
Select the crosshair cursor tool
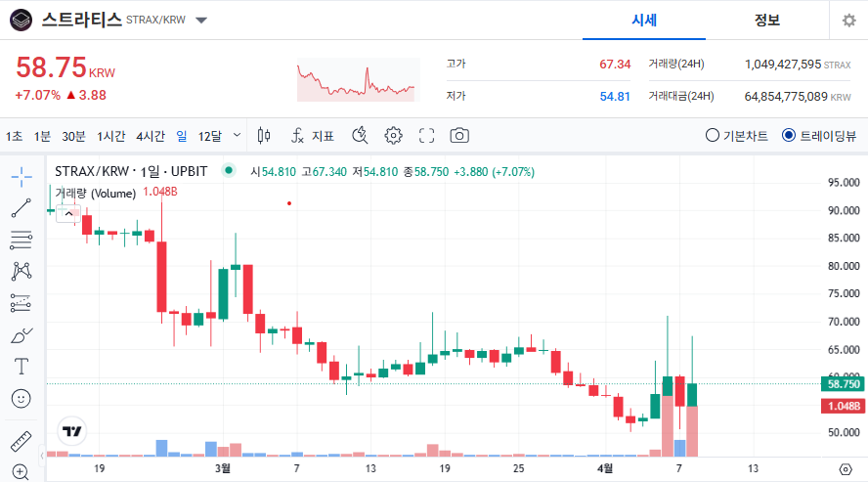tap(22, 177)
